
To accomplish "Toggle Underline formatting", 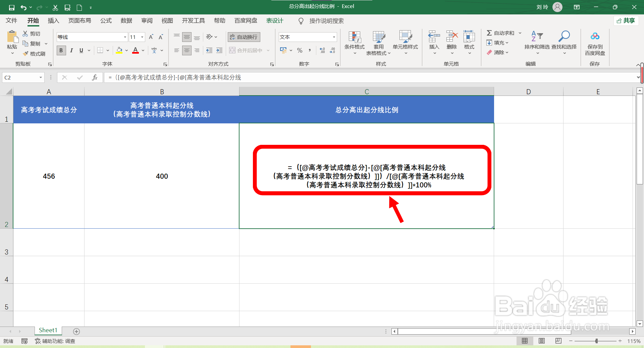I will pos(81,50).
